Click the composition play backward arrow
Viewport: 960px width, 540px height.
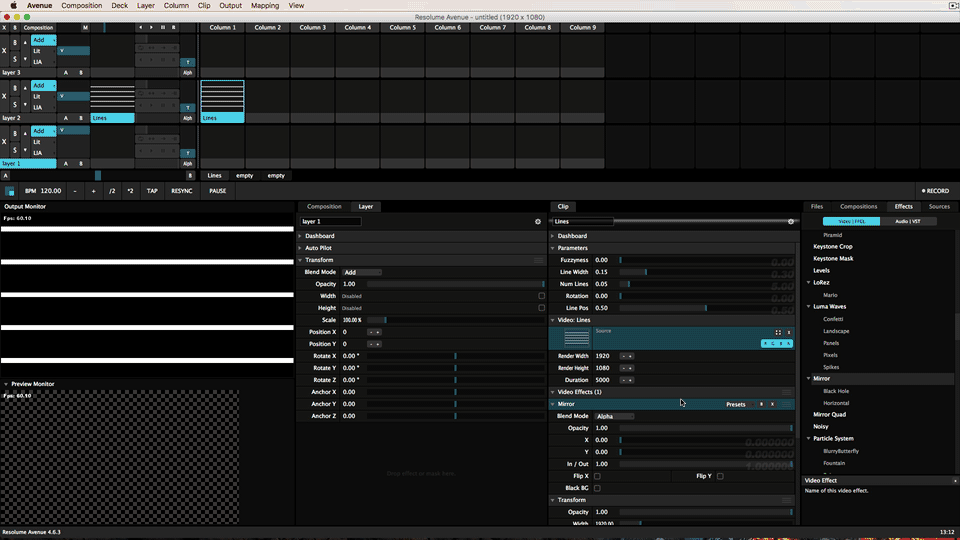tap(140, 28)
